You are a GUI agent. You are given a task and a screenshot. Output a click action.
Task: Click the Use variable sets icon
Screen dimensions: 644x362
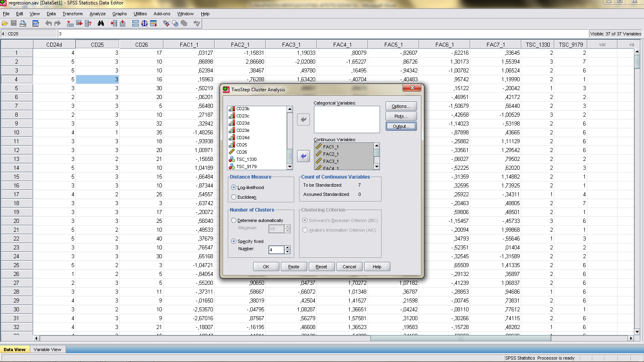(x=175, y=23)
